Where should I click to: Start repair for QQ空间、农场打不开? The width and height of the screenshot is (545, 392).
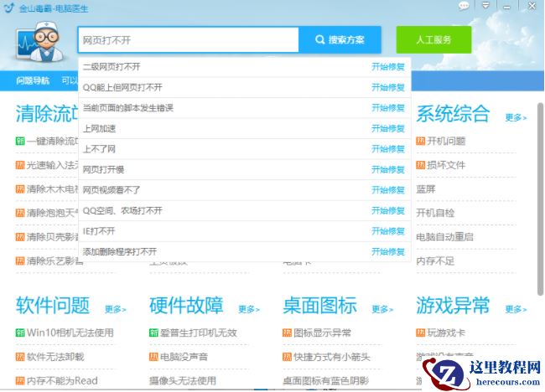(388, 210)
